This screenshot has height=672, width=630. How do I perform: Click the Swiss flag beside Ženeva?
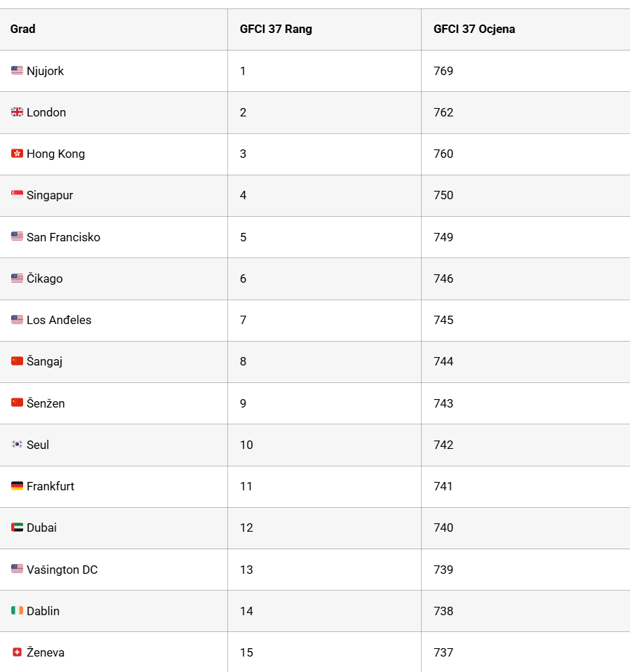[x=17, y=652]
